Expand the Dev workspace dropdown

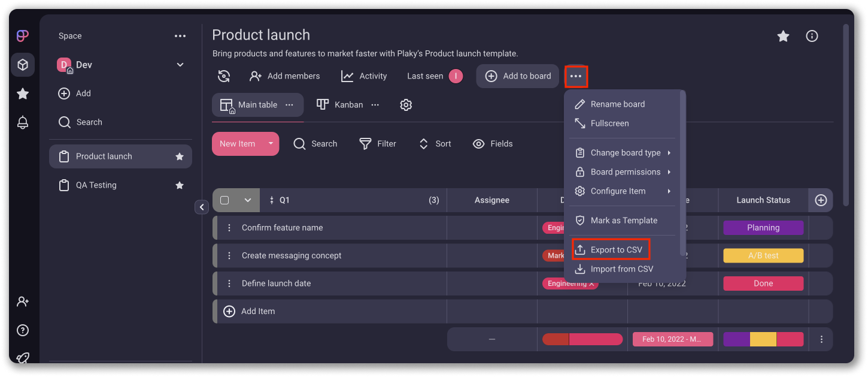180,65
